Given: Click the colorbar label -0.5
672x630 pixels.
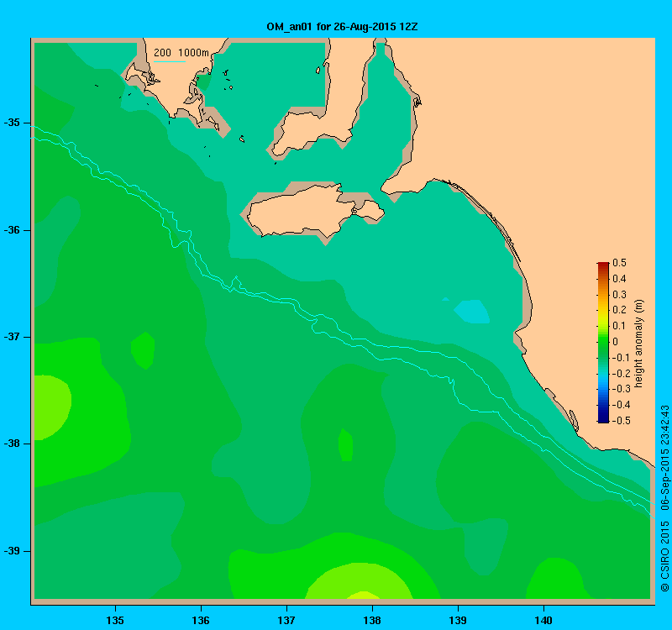Looking at the screenshot, I should click(x=621, y=421).
